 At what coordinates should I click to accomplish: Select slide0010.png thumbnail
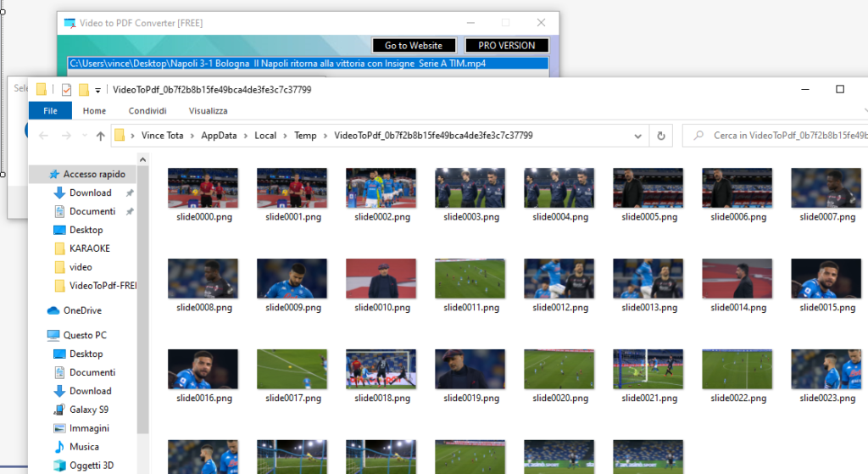point(381,278)
